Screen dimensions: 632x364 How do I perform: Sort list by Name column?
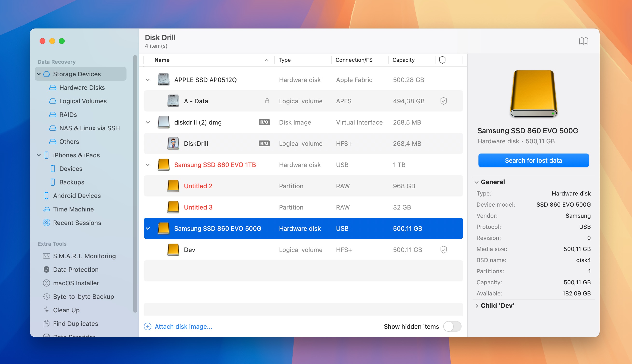click(209, 60)
